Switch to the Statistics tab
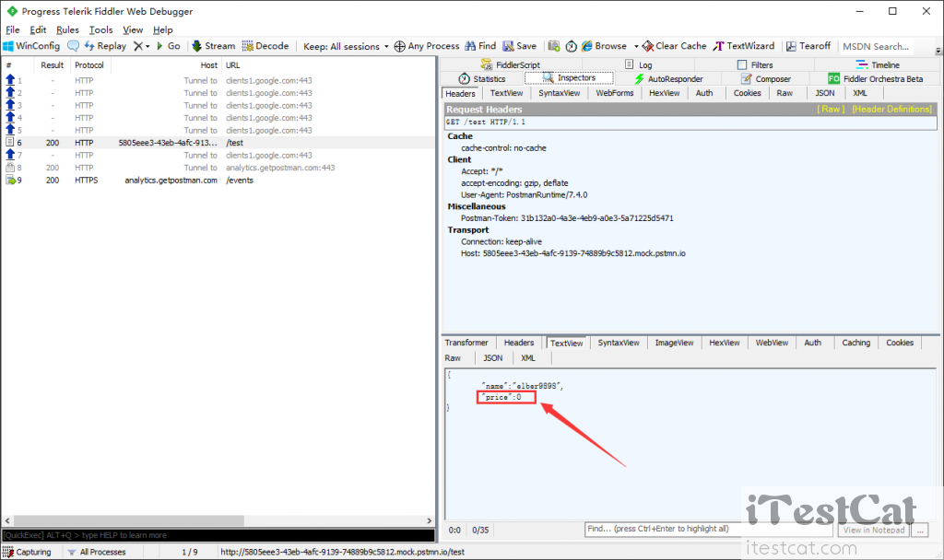 click(481, 79)
